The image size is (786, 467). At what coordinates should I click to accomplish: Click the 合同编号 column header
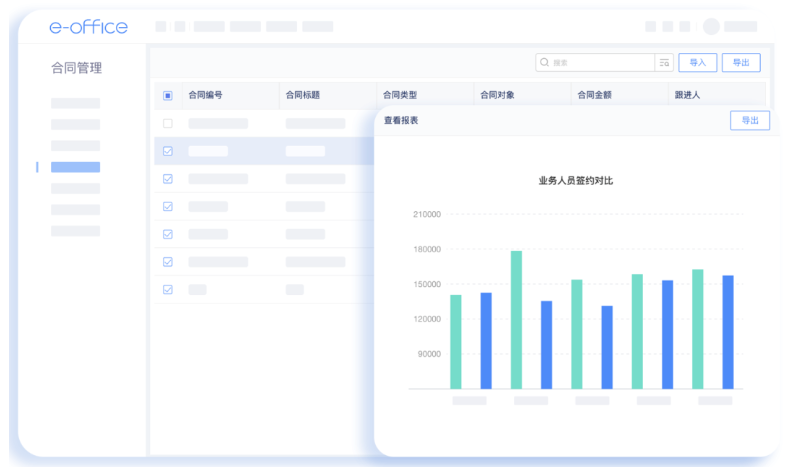click(x=206, y=96)
